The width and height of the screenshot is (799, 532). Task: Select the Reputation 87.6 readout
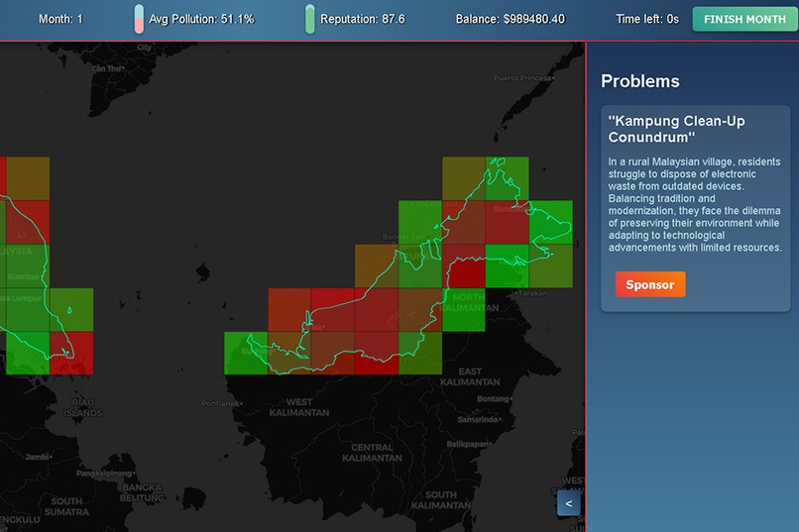pos(362,20)
